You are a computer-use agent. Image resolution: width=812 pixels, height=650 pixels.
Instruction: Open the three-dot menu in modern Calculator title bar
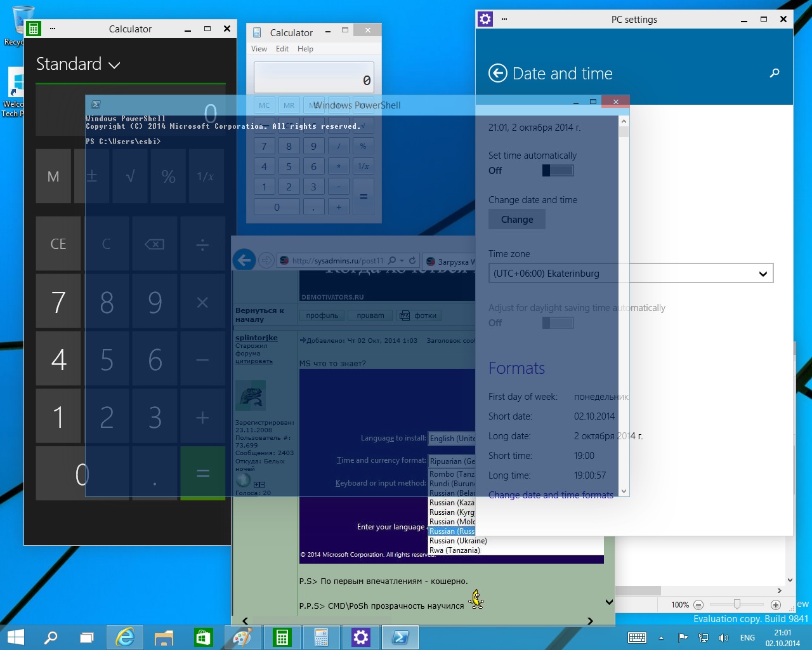tap(53, 29)
